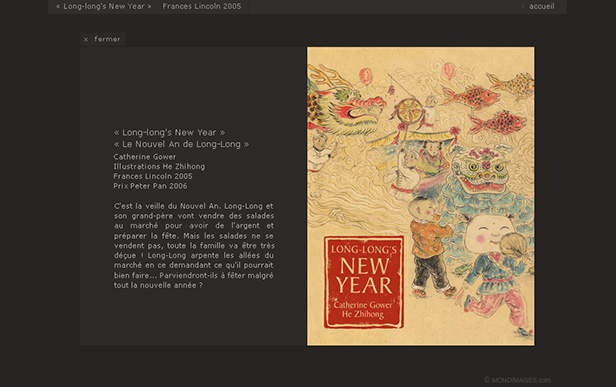Click the right guillemet after Long-long's New Year
This screenshot has width=616, height=387.
coord(149,6)
